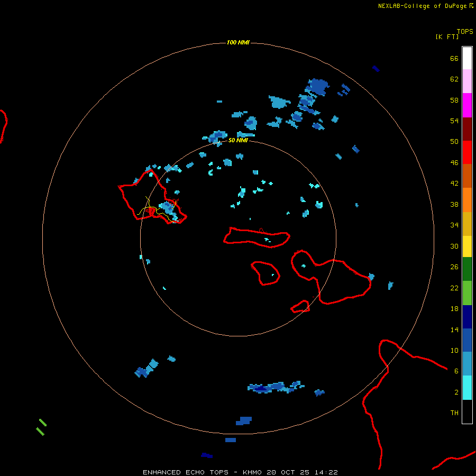Click the 66 value on the legend scale
The width and height of the screenshot is (476, 476).
click(x=454, y=59)
